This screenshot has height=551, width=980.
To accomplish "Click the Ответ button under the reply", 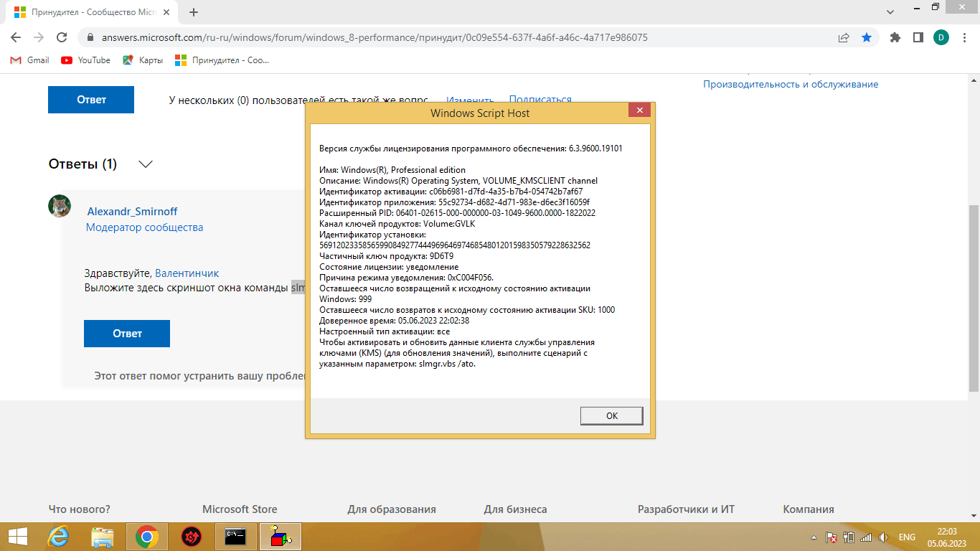I will (127, 334).
